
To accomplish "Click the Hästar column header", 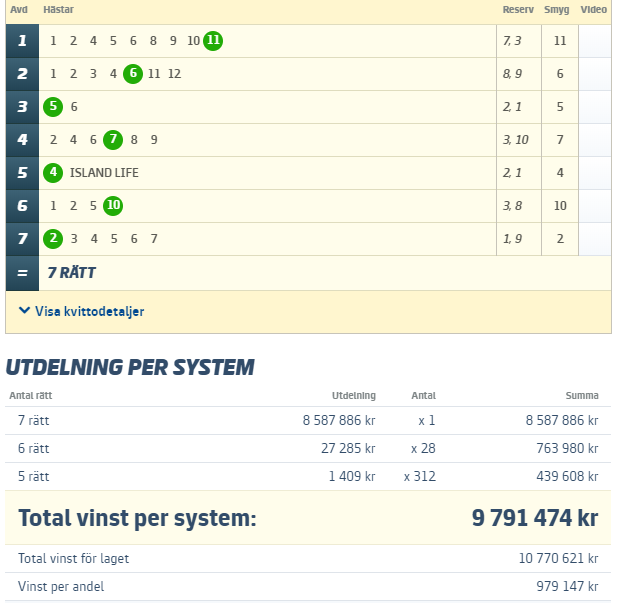I will point(58,9).
